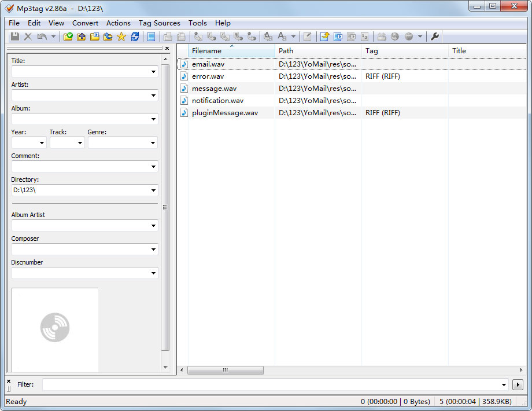Open the Tag Sources dropdown arrow
532x411 pixels.
420,36
